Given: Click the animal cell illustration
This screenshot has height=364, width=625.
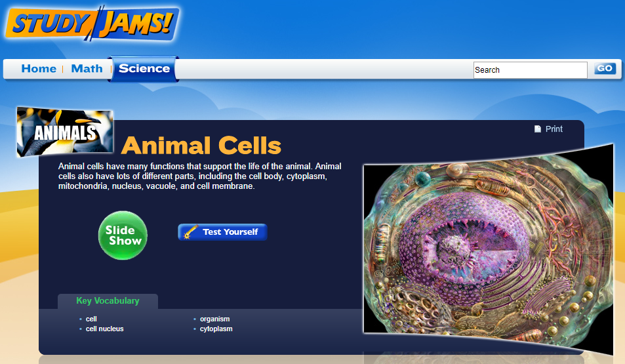Looking at the screenshot, I should click(489, 249).
